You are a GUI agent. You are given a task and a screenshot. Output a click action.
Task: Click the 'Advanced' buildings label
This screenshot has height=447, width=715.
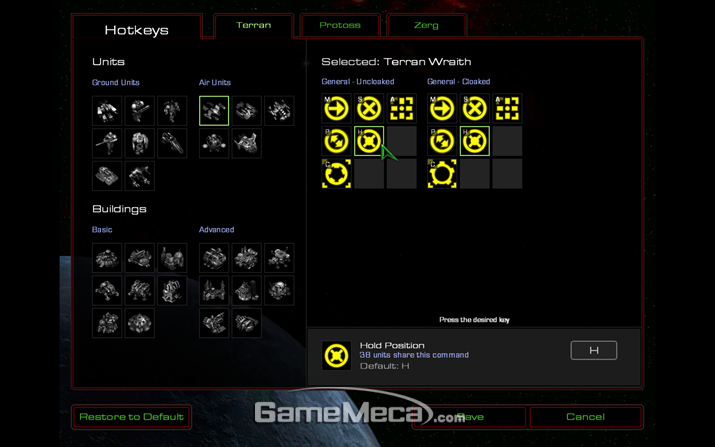(x=217, y=229)
